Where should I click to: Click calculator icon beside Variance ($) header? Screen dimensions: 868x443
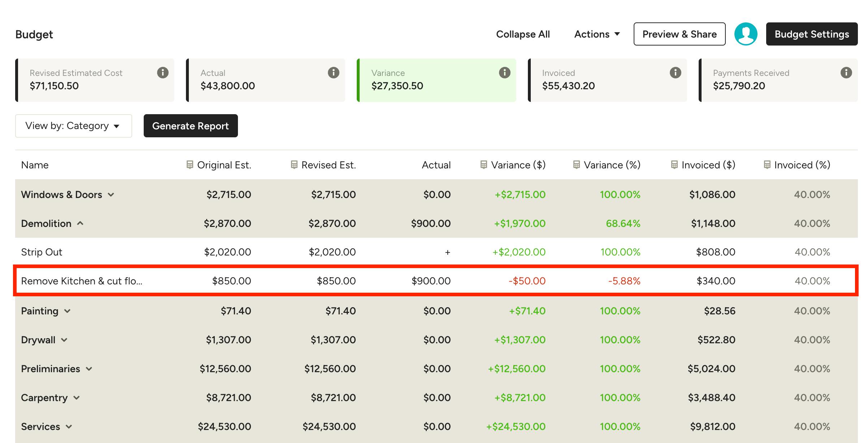pos(484,165)
